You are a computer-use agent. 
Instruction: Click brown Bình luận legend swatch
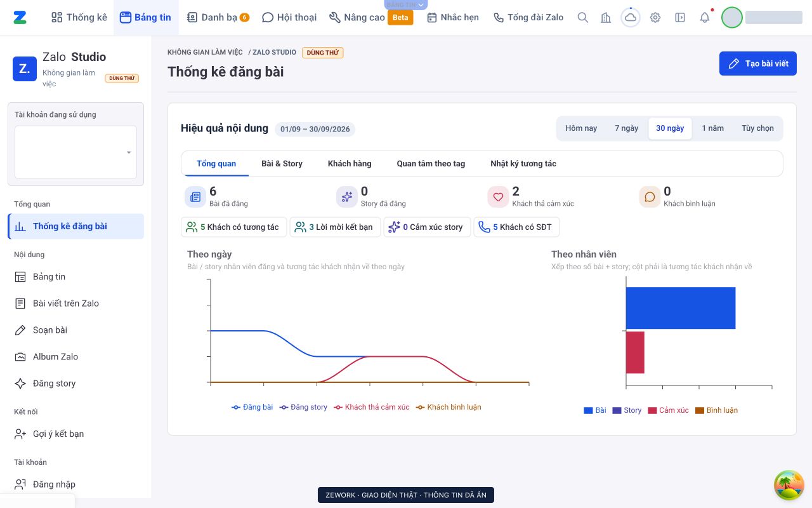point(700,410)
